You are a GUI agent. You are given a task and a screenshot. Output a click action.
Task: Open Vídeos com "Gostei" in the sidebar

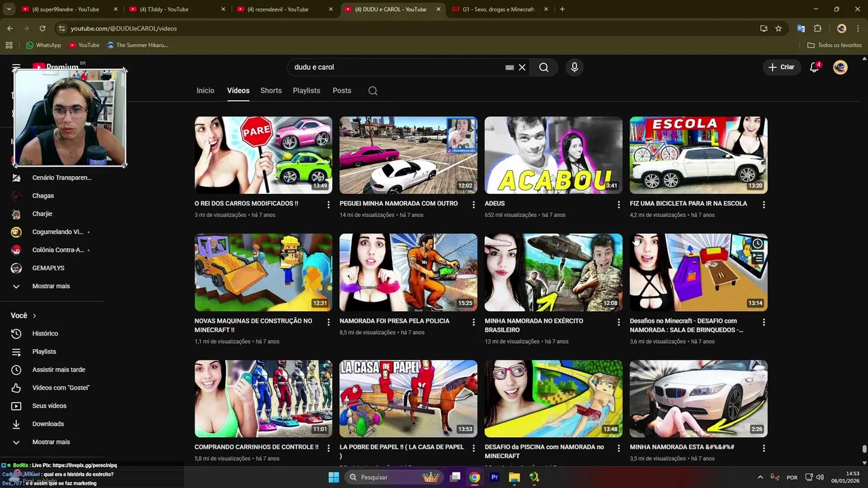pos(60,388)
